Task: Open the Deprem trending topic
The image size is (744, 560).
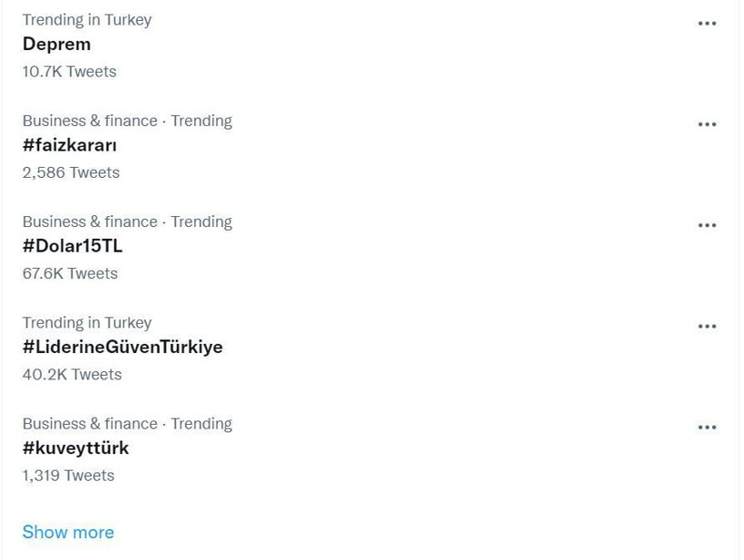Action: tap(56, 44)
